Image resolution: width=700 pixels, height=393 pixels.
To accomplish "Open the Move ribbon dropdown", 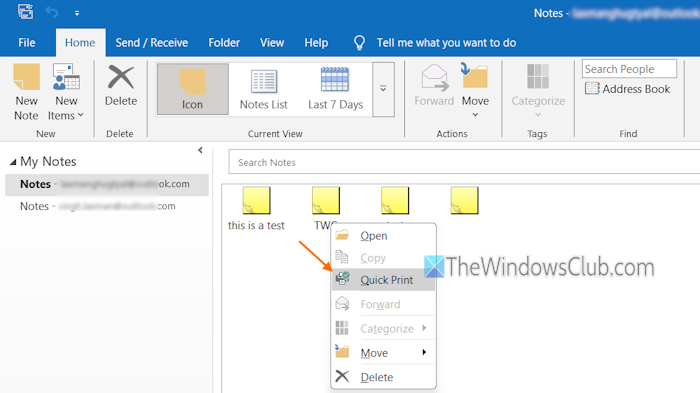I will (475, 91).
